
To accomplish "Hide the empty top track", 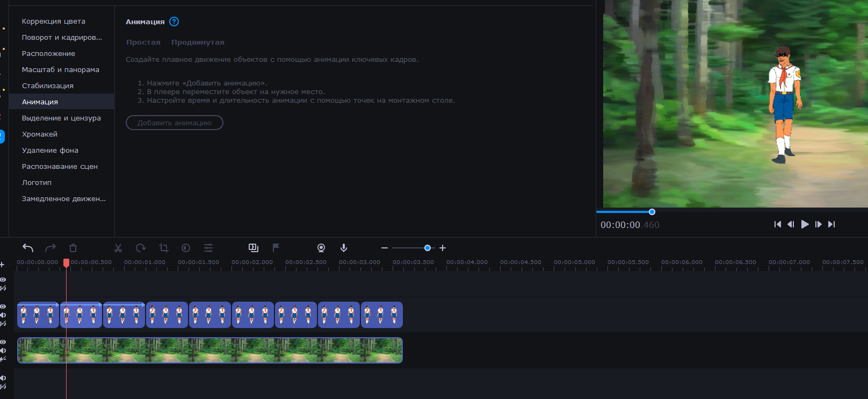I will pos(3,280).
